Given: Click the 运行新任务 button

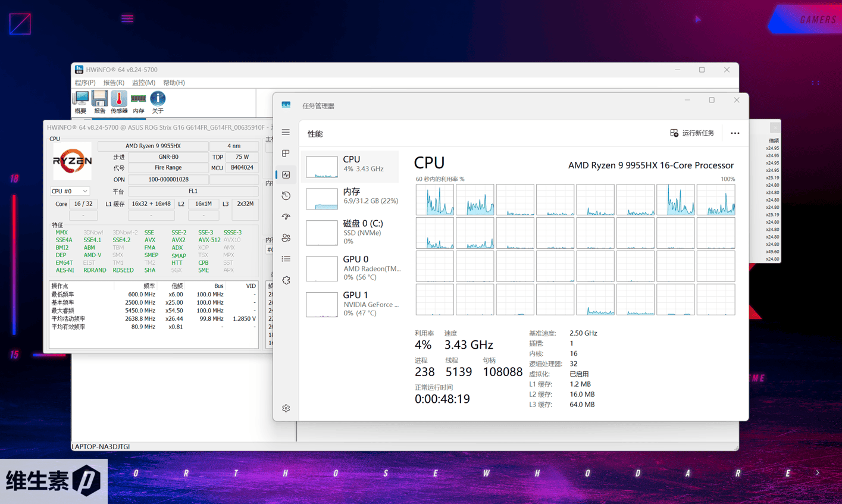Looking at the screenshot, I should 692,133.
